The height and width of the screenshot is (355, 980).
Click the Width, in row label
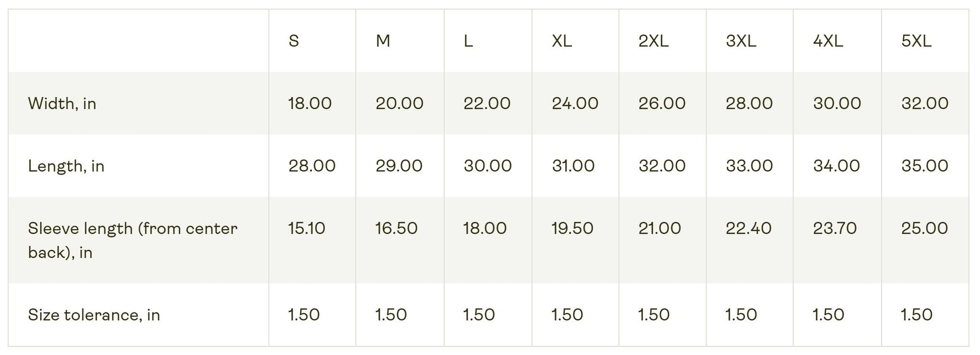[62, 103]
